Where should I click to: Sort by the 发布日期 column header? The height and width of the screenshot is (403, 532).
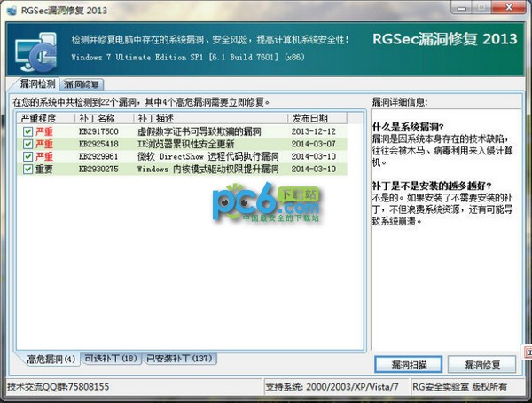pos(317,118)
